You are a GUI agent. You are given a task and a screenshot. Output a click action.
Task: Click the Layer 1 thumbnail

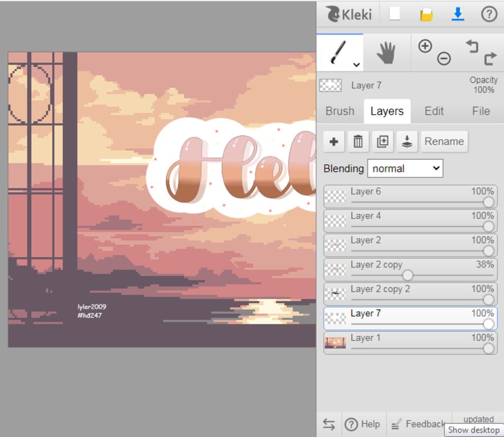[x=335, y=343]
